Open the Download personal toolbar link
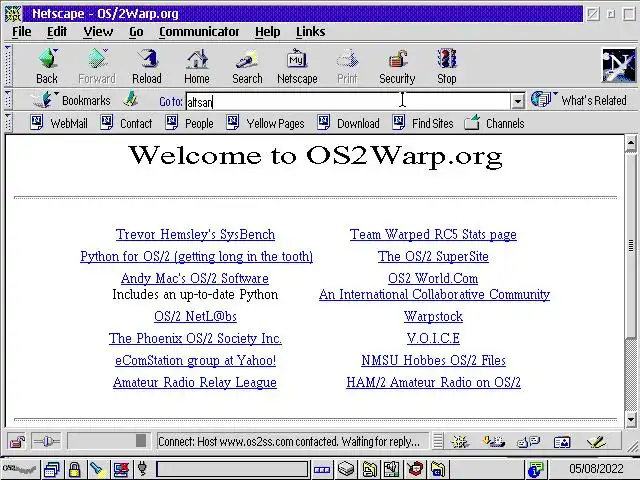 pyautogui.click(x=349, y=123)
